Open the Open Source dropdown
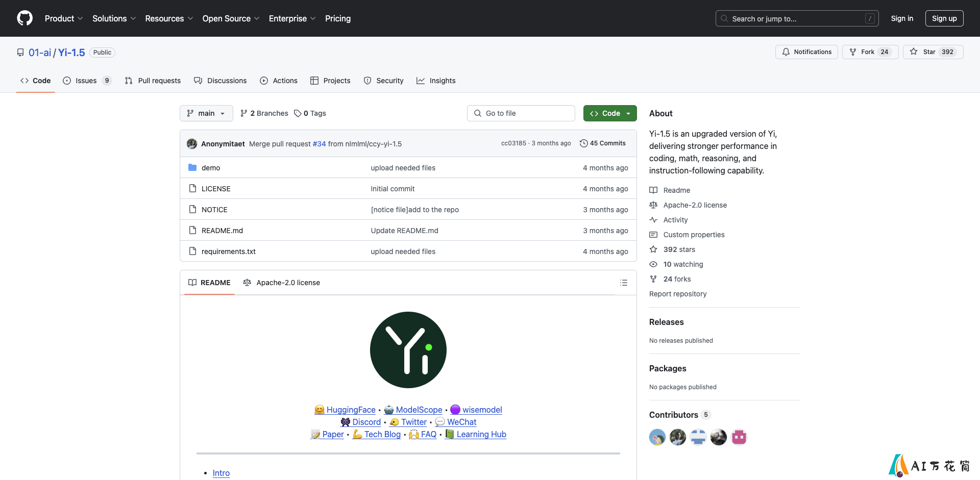Viewport: 980px width, 480px height. pyautogui.click(x=231, y=18)
